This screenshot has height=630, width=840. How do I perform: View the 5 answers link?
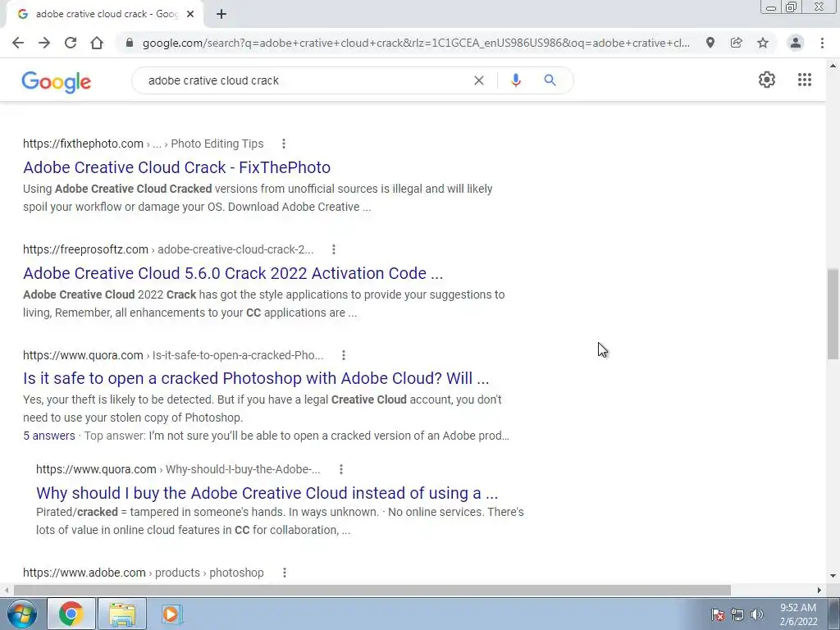click(x=48, y=436)
